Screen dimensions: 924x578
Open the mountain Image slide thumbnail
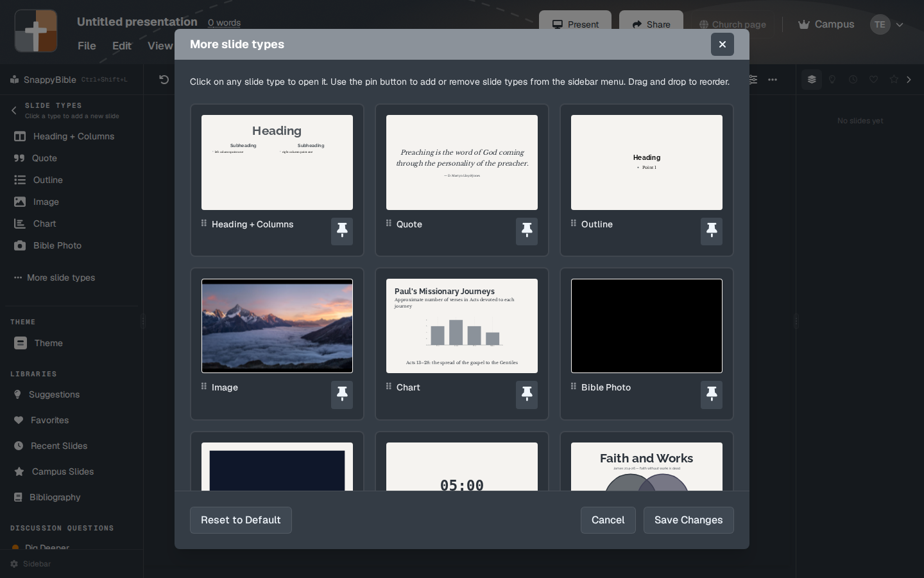277,326
